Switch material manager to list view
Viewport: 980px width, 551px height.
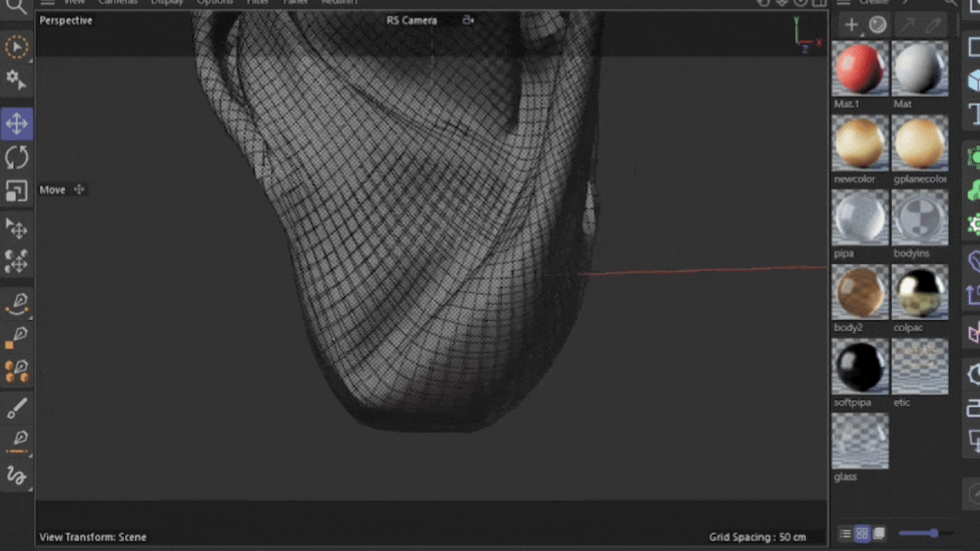(x=845, y=534)
